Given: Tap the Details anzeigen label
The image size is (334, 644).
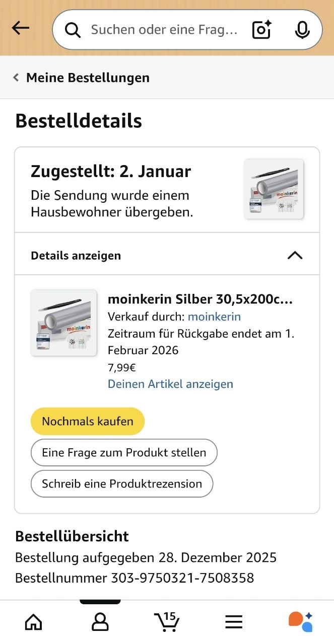Looking at the screenshot, I should [x=76, y=256].
